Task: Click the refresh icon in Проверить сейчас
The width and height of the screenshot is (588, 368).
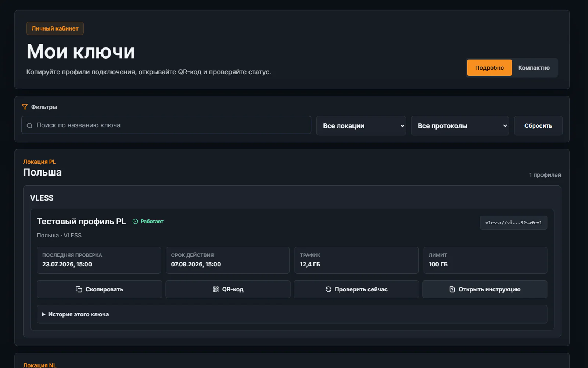Action: pyautogui.click(x=328, y=289)
